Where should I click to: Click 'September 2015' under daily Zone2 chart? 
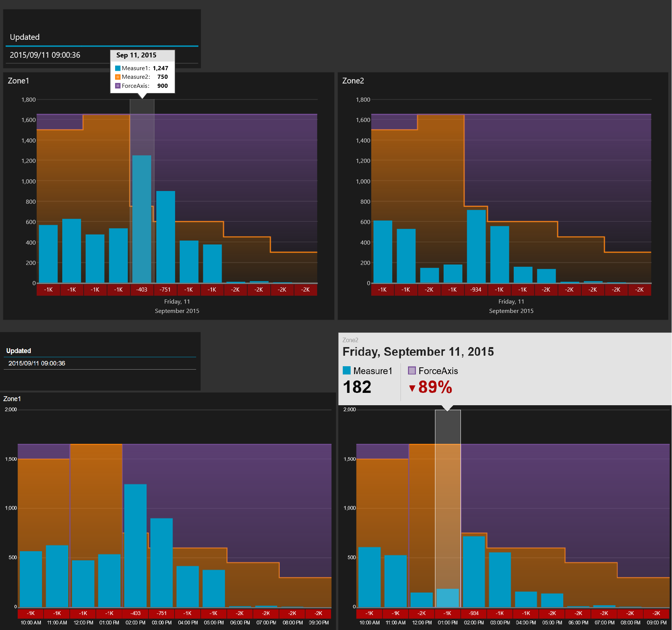point(511,311)
